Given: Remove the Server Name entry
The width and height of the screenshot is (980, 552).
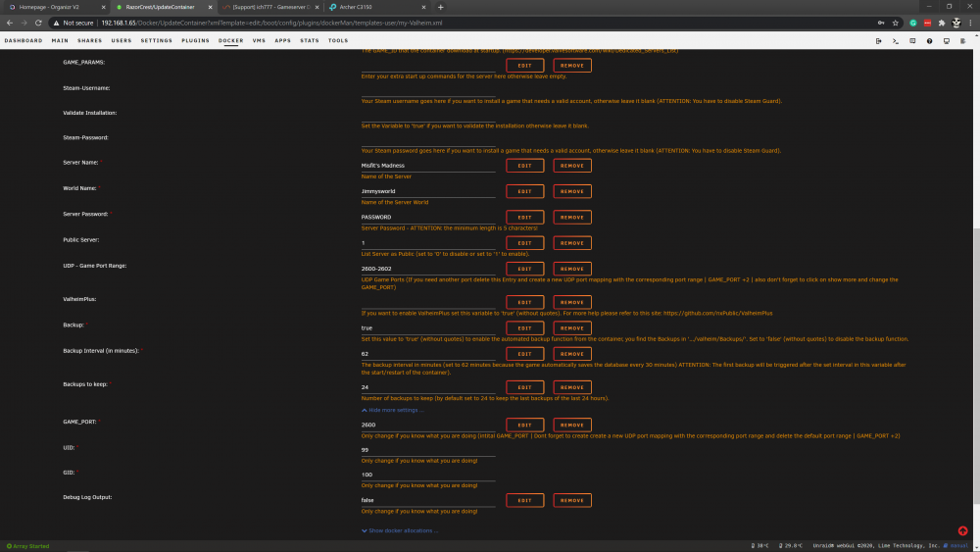Looking at the screenshot, I should pos(572,166).
